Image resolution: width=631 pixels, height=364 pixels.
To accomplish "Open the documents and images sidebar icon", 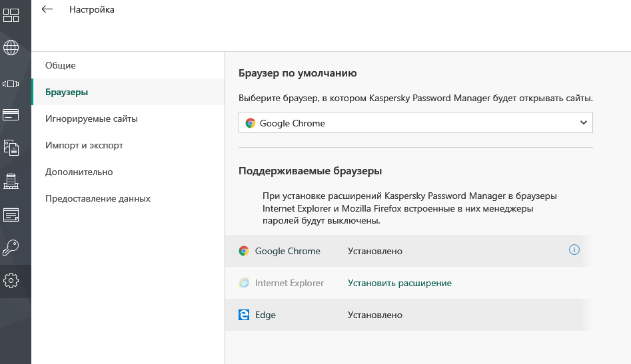I will [x=11, y=148].
